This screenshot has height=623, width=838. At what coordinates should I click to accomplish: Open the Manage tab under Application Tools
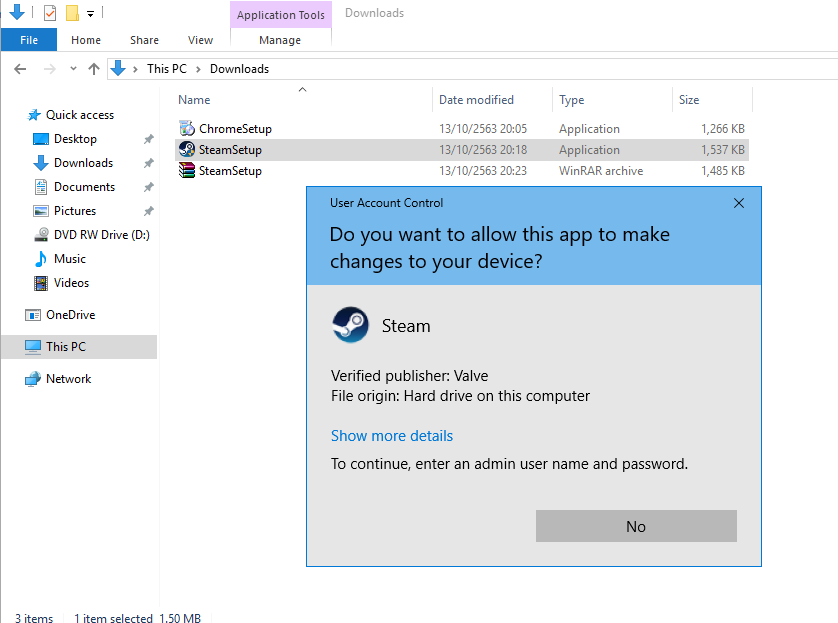(280, 40)
